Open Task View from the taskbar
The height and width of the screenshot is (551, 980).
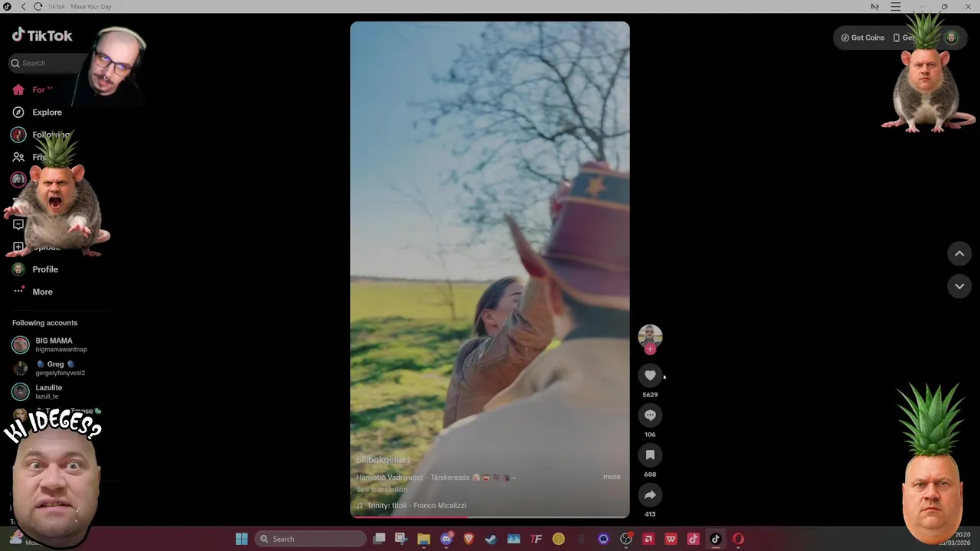[x=379, y=539]
